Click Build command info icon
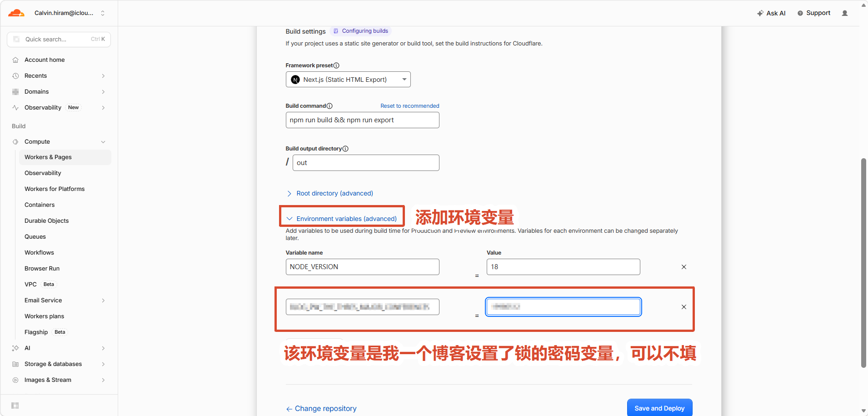868x416 pixels. pyautogui.click(x=329, y=106)
